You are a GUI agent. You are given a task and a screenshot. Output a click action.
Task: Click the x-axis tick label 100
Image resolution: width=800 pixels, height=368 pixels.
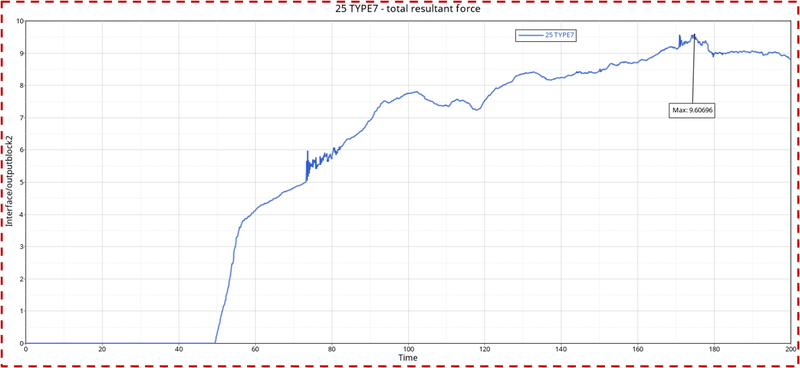pos(408,349)
